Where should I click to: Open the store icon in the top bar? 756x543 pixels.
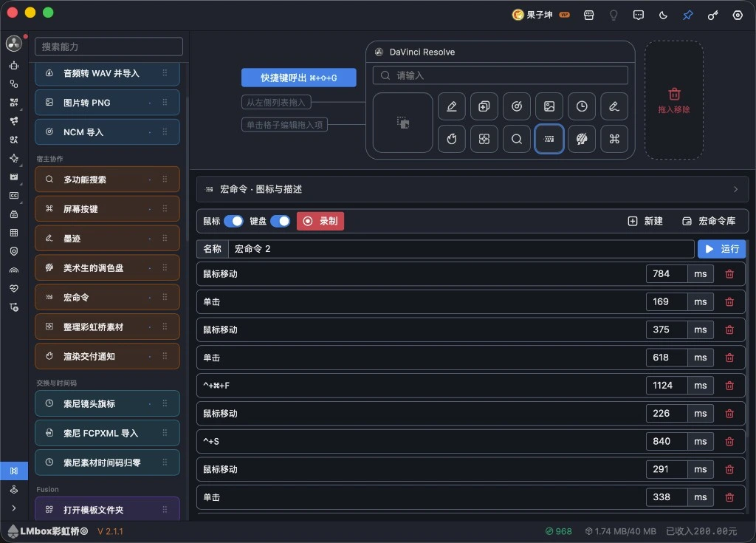[588, 15]
